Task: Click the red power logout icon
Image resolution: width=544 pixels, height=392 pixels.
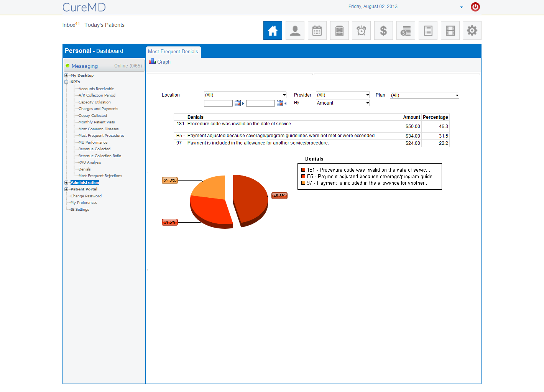Action: [475, 7]
